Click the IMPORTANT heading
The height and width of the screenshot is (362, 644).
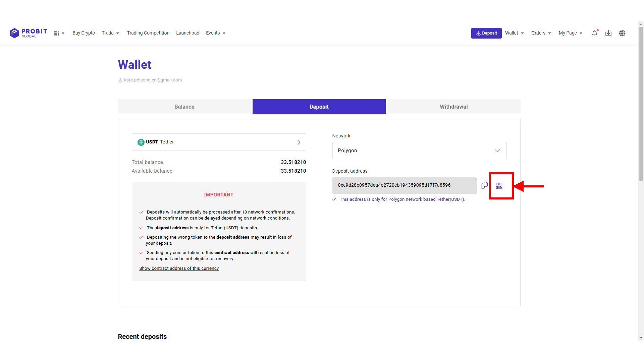[x=219, y=195]
